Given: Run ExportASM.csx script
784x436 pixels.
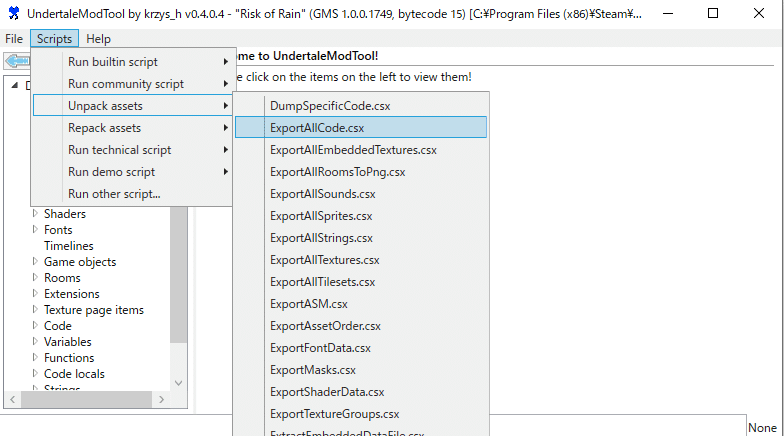Looking at the screenshot, I should [x=360, y=304].
